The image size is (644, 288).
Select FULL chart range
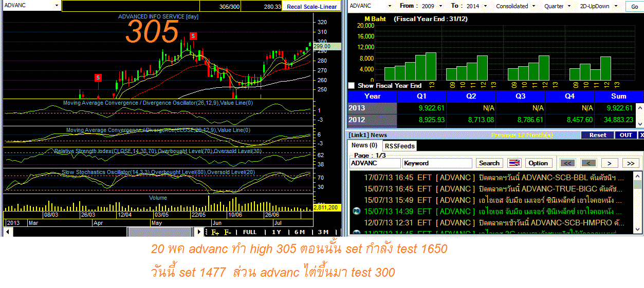coord(250,232)
